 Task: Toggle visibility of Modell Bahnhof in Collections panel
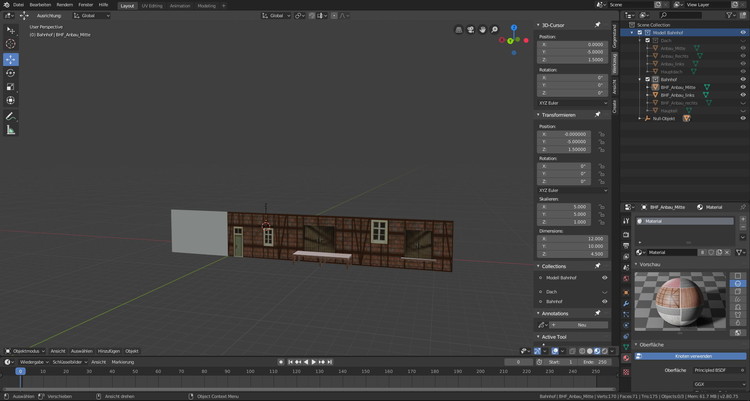tap(604, 277)
